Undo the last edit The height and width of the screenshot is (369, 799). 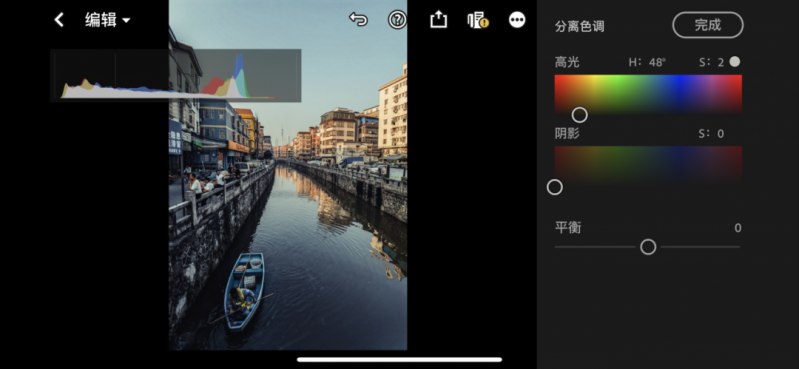pyautogui.click(x=358, y=19)
